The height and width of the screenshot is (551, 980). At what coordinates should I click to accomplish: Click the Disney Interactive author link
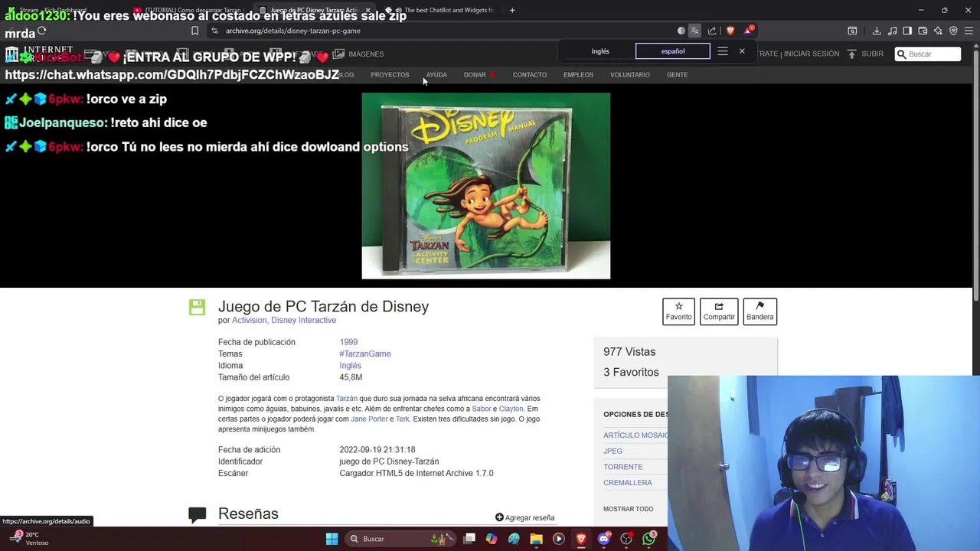pos(303,321)
